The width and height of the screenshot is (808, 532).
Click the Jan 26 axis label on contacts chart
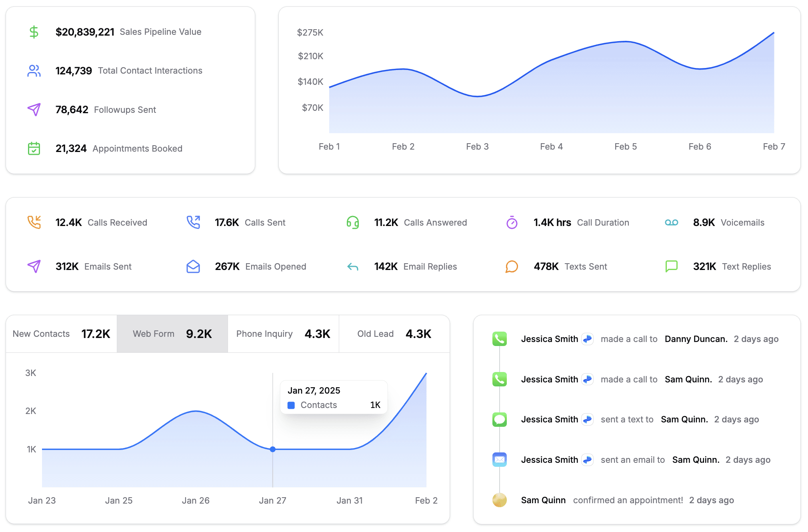196,500
